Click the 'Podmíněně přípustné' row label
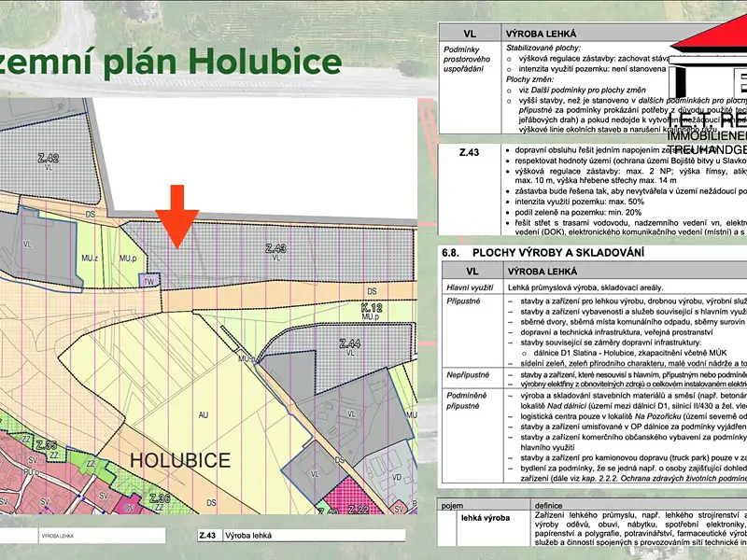The height and width of the screenshot is (560, 747). click(466, 400)
